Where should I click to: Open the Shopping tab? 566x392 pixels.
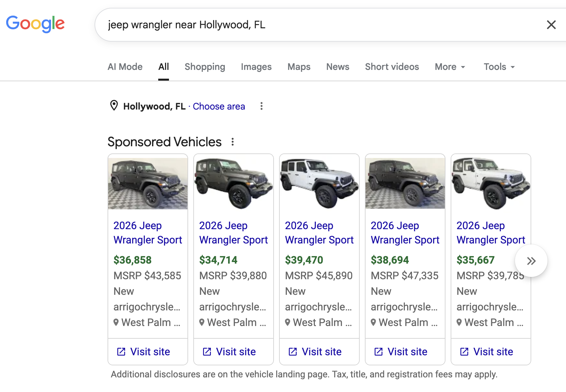(205, 67)
